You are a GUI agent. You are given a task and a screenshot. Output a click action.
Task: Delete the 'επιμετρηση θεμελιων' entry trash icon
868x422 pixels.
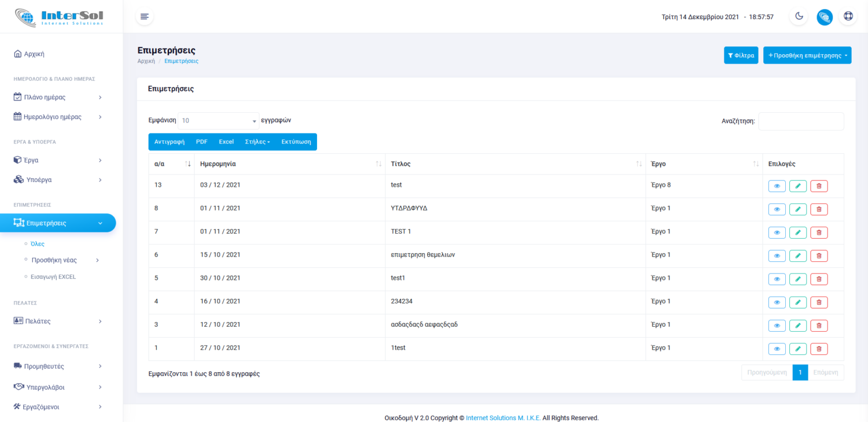(819, 256)
